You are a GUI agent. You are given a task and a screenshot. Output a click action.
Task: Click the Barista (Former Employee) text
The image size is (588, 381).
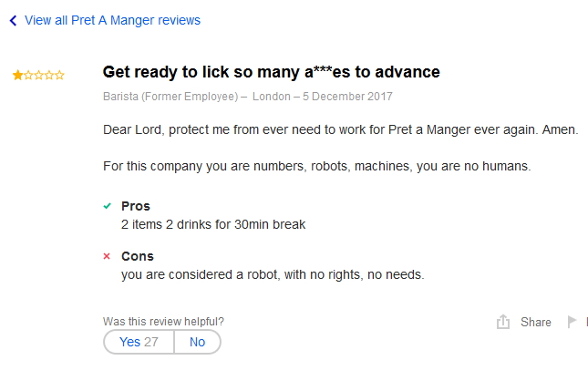[x=170, y=96]
